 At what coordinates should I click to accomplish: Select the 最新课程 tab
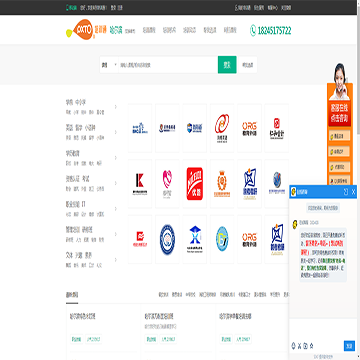(72, 295)
